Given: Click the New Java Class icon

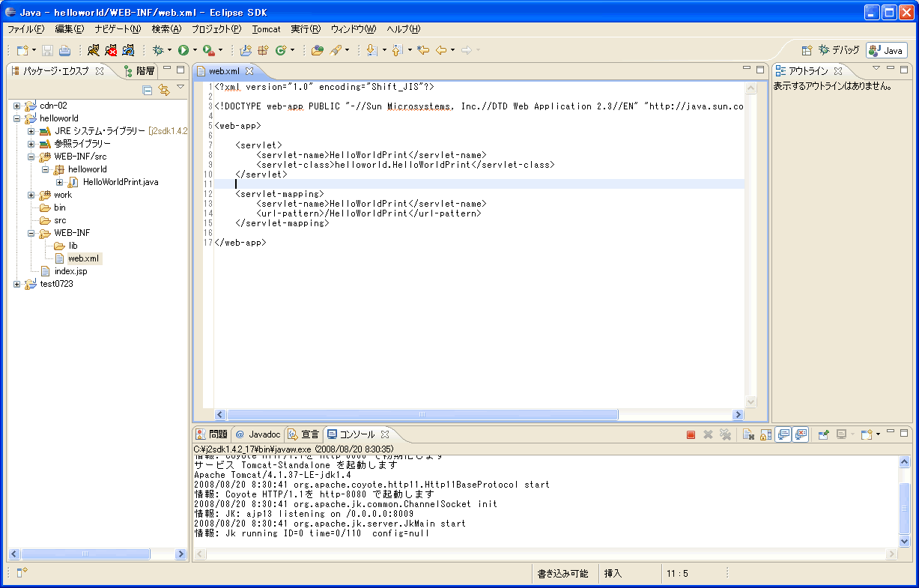Looking at the screenshot, I should (x=281, y=50).
